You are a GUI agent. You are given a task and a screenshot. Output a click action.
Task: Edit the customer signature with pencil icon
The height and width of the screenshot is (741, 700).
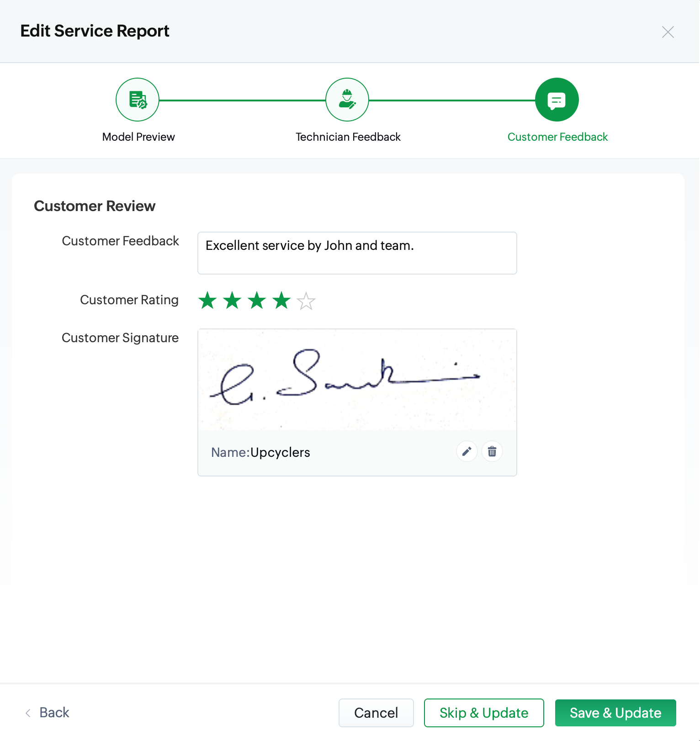pos(467,452)
